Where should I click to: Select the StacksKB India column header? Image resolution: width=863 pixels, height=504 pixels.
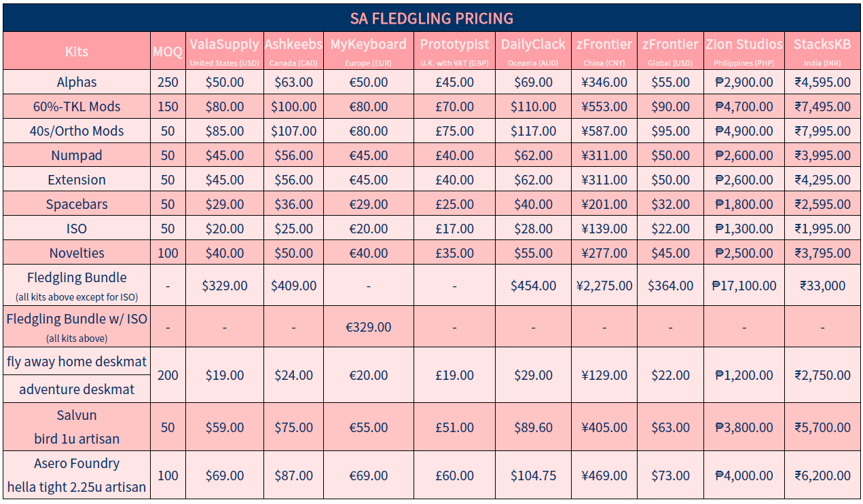click(x=822, y=51)
